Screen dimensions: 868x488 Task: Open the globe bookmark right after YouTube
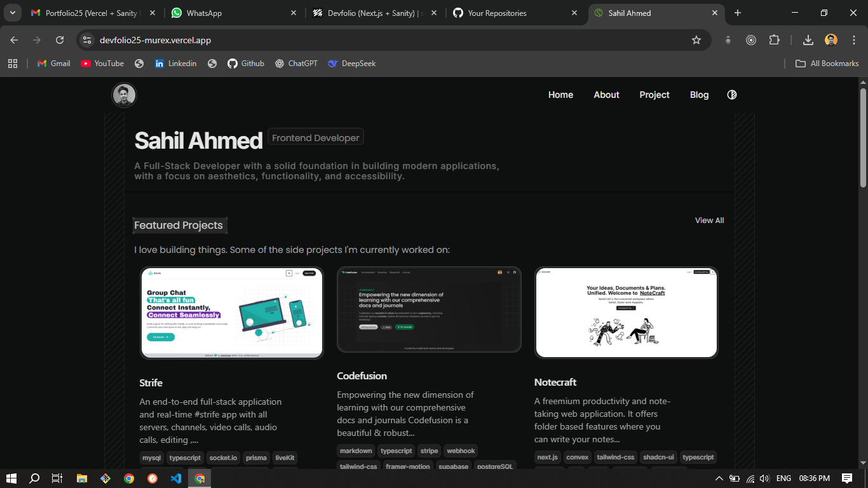coord(139,64)
